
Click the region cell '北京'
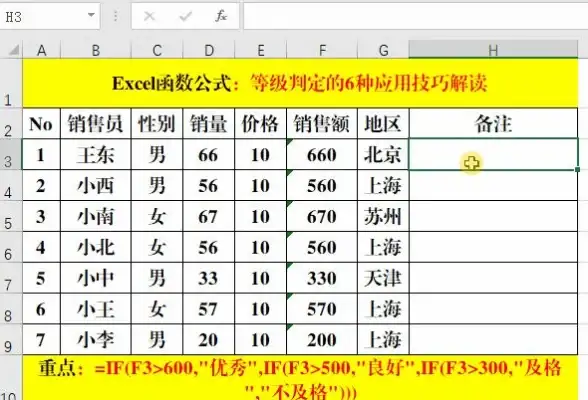[383, 154]
